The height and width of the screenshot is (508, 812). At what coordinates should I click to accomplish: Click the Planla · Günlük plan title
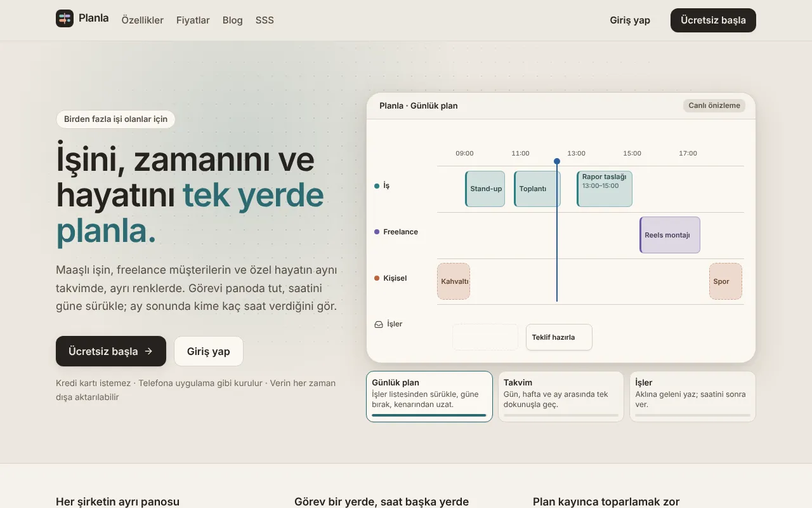pyautogui.click(x=419, y=105)
